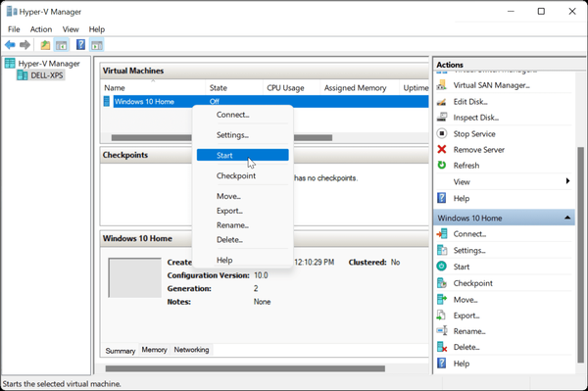Choose Help in the context menu
Screen dimensions: 588x391
pos(243,260)
